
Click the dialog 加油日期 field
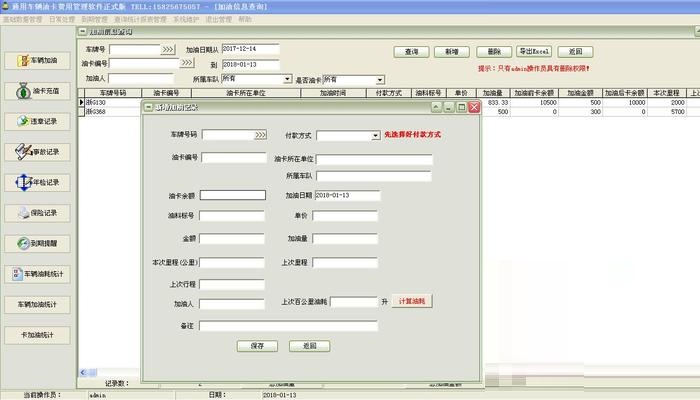348,196
